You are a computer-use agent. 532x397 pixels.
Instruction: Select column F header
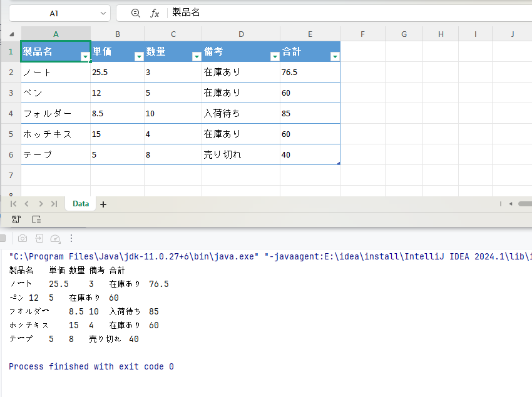[x=362, y=34]
